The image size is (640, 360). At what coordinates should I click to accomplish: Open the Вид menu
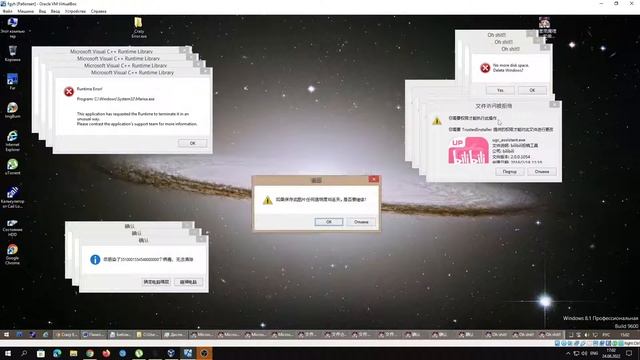point(42,11)
